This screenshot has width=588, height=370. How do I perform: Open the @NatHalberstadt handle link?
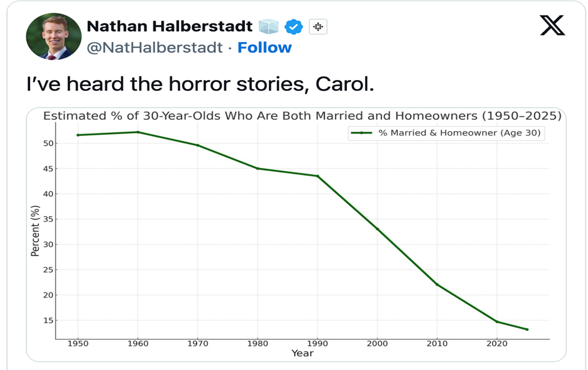click(155, 48)
